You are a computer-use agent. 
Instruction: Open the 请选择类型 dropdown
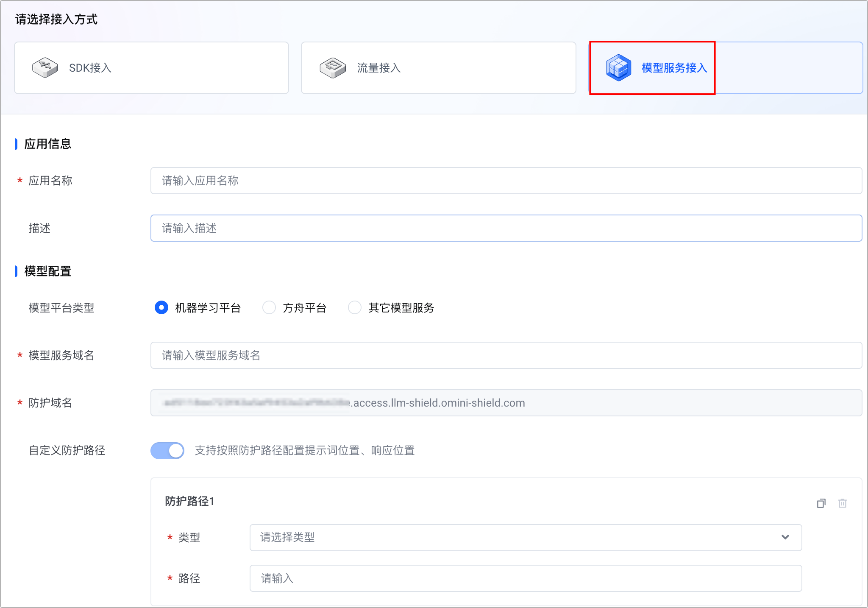509,537
